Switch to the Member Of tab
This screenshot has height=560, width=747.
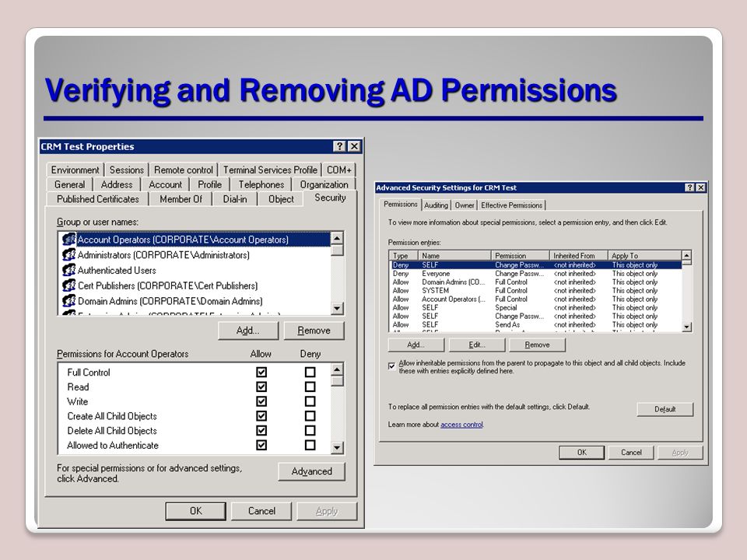click(x=181, y=199)
